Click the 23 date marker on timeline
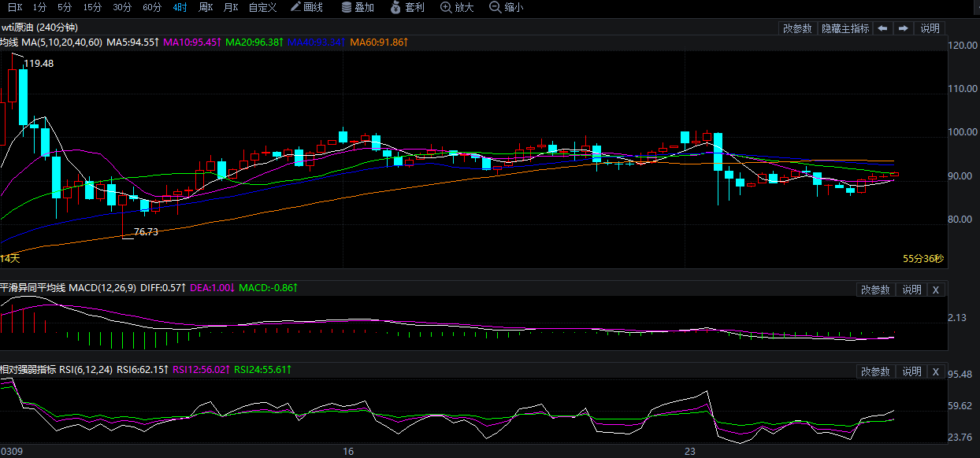Image resolution: width=980 pixels, height=458 pixels. tap(690, 452)
